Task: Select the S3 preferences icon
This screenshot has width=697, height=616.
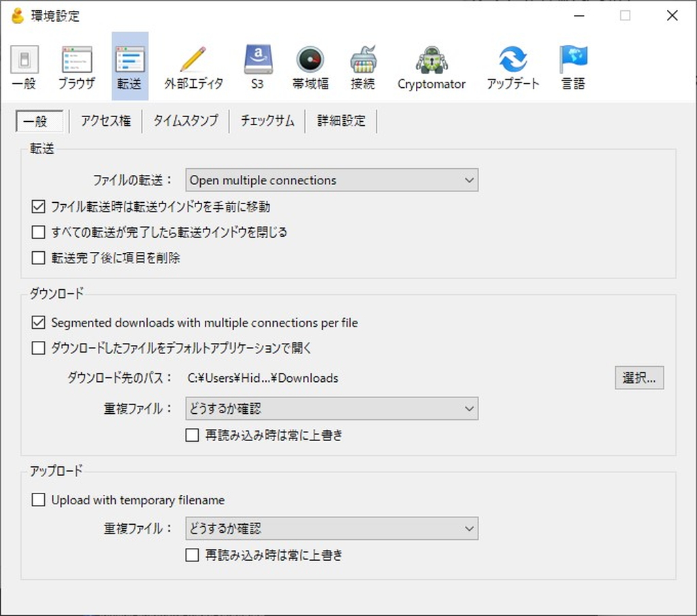Action: tap(257, 65)
